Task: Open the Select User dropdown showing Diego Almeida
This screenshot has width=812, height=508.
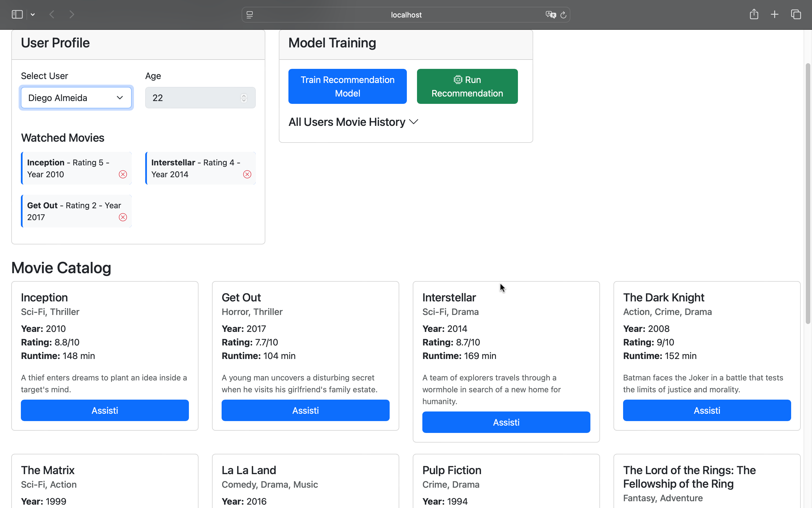Action: [x=76, y=98]
